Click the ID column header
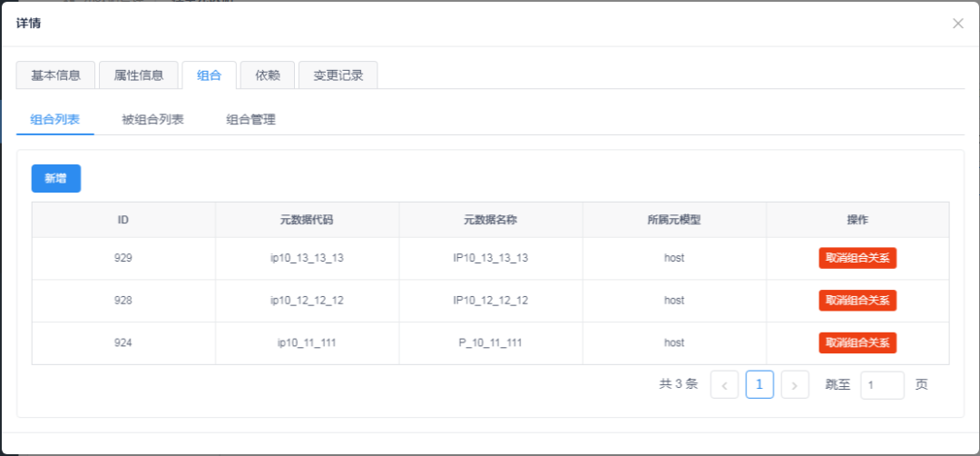980x456 pixels. (x=123, y=220)
